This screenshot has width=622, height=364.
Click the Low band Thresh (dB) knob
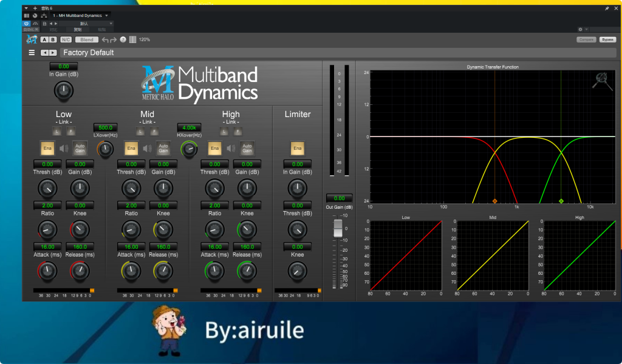pyautogui.click(x=47, y=189)
